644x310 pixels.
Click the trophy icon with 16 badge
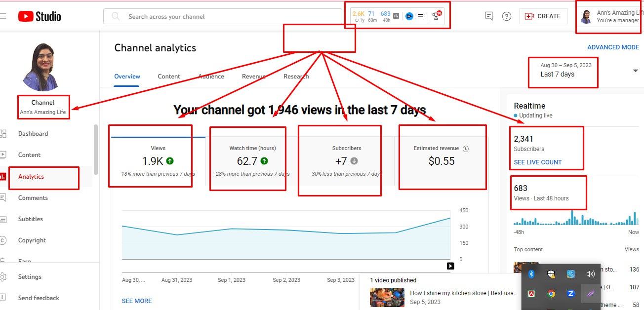pyautogui.click(x=436, y=16)
